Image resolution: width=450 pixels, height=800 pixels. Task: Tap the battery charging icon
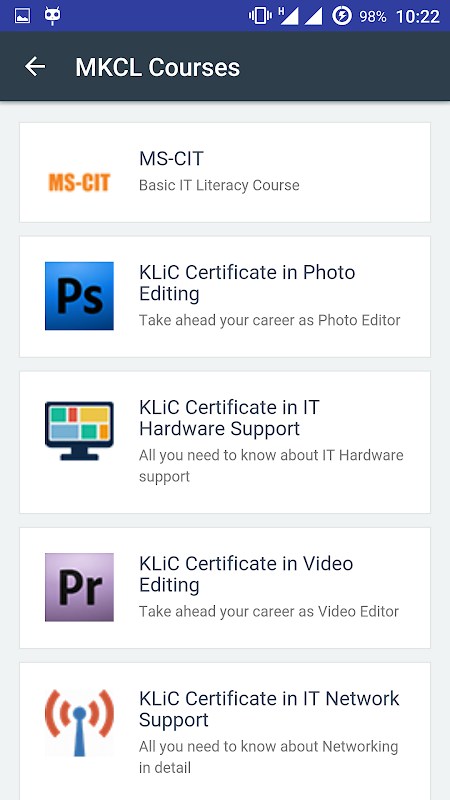click(x=341, y=16)
